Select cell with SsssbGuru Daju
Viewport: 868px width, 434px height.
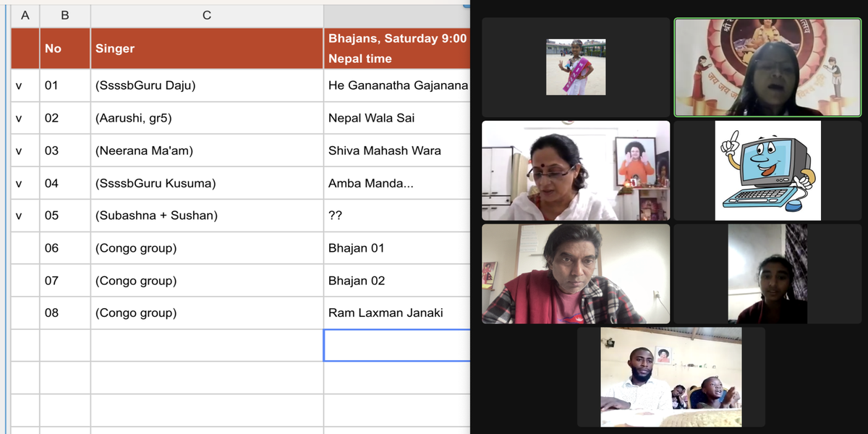click(x=207, y=85)
